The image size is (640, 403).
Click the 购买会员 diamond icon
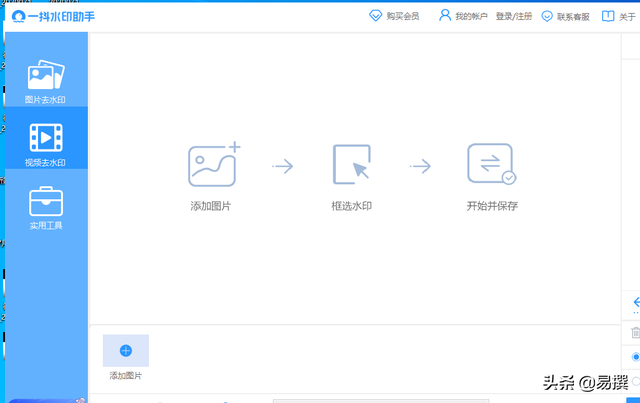(x=376, y=16)
